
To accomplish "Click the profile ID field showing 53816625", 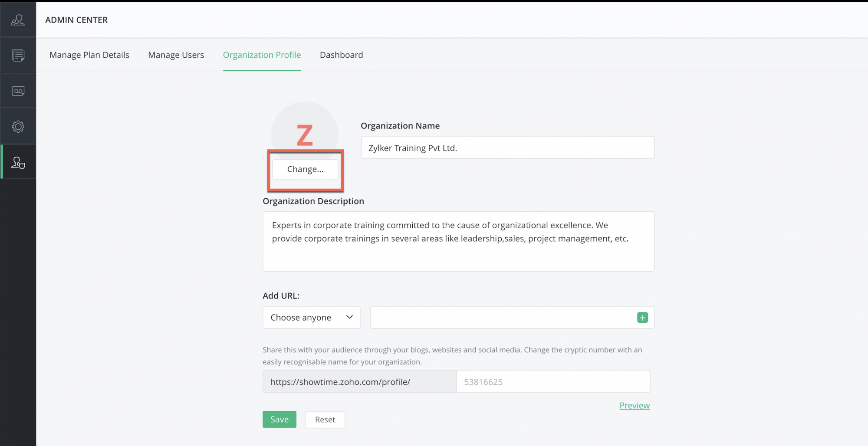I will [x=552, y=382].
